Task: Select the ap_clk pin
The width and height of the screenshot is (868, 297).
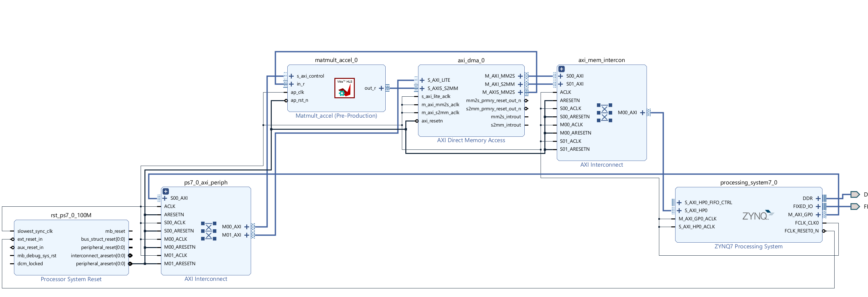Action: point(297,92)
